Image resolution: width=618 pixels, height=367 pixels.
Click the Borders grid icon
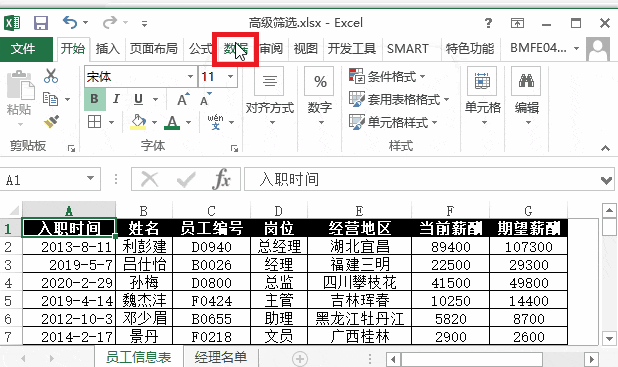pyautogui.click(x=95, y=122)
